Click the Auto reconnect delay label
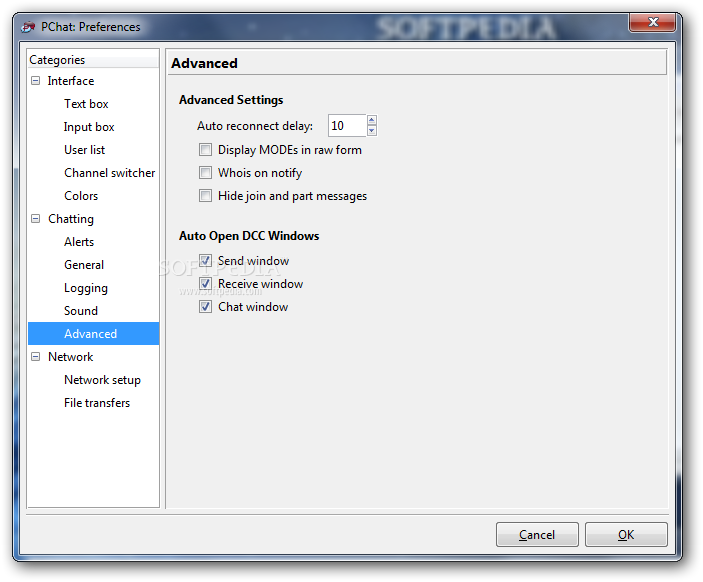 (x=255, y=126)
